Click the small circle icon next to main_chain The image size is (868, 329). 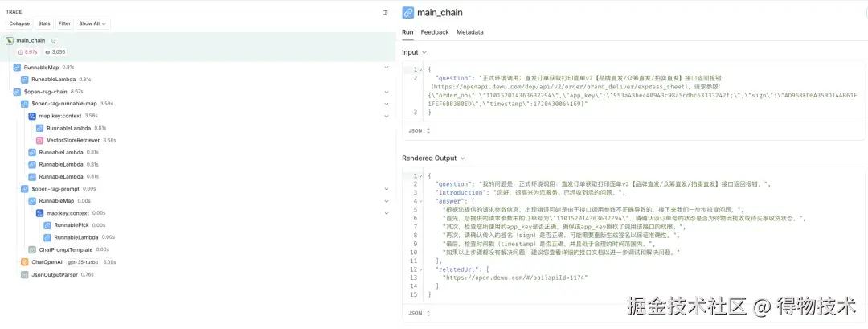(x=53, y=40)
